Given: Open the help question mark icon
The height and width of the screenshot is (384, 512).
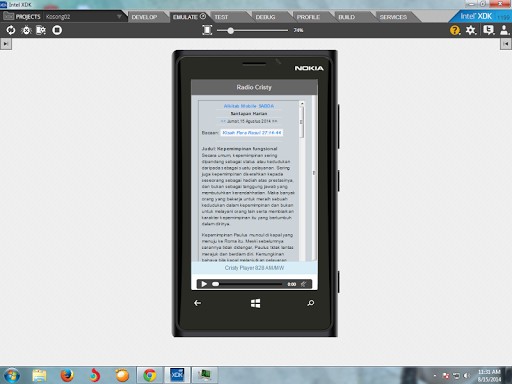Looking at the screenshot, I should 455,30.
